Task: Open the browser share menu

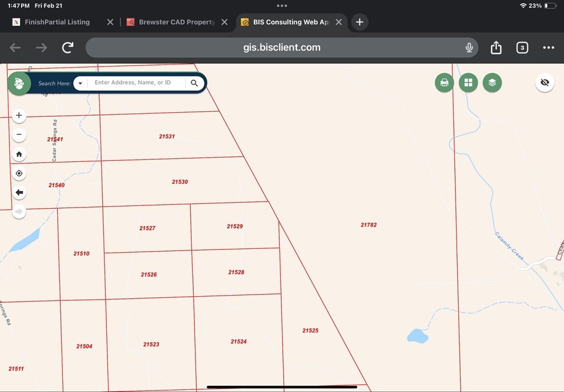Action: [x=496, y=48]
